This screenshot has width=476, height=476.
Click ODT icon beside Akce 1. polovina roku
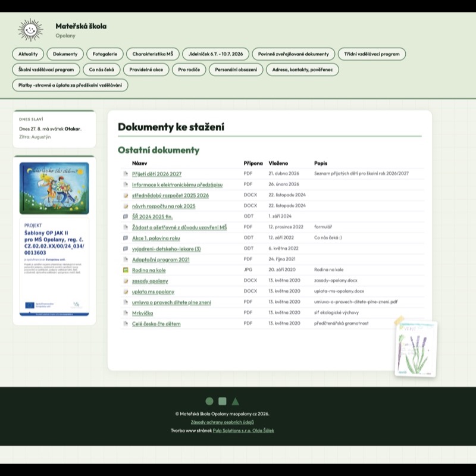(x=126, y=238)
